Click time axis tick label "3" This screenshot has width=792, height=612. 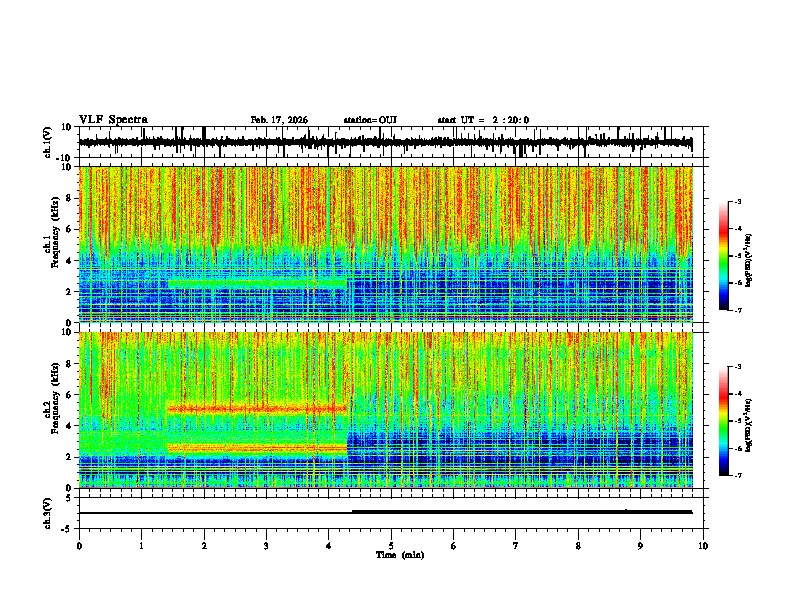(266, 546)
